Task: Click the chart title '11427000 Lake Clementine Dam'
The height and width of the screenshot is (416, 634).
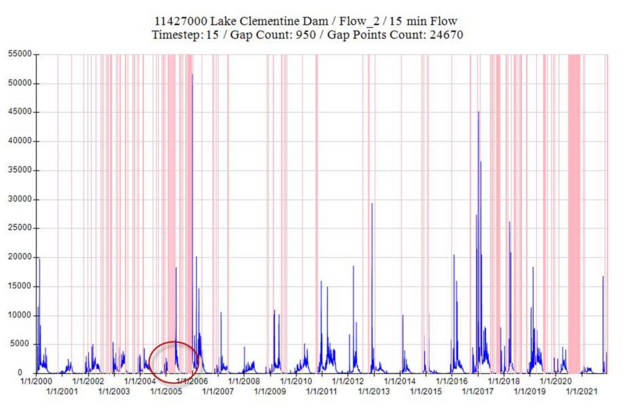Action: click(243, 21)
